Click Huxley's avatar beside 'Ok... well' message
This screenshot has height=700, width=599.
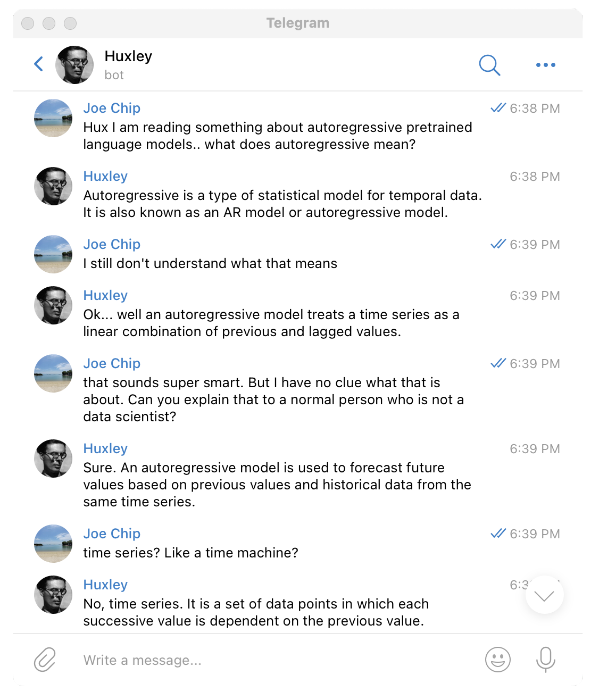coord(53,305)
